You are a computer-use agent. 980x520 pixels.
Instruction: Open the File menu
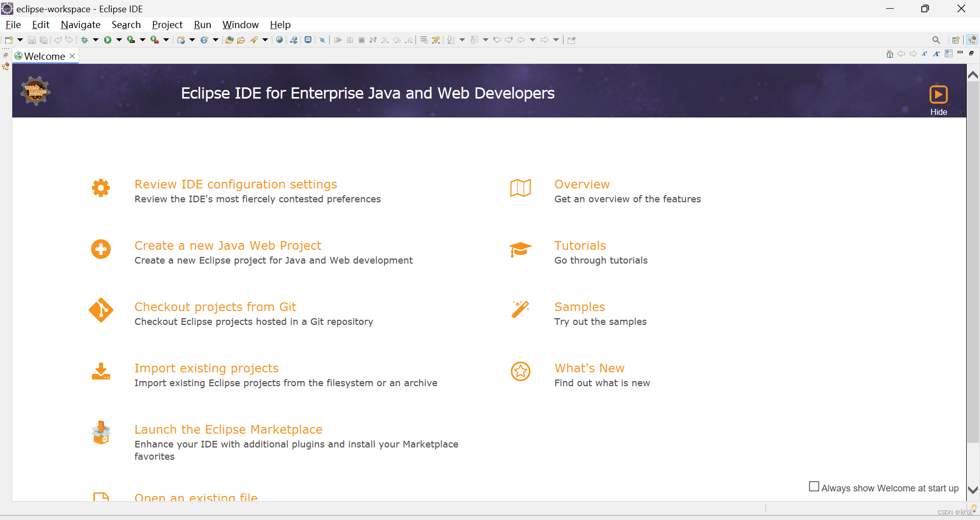13,25
